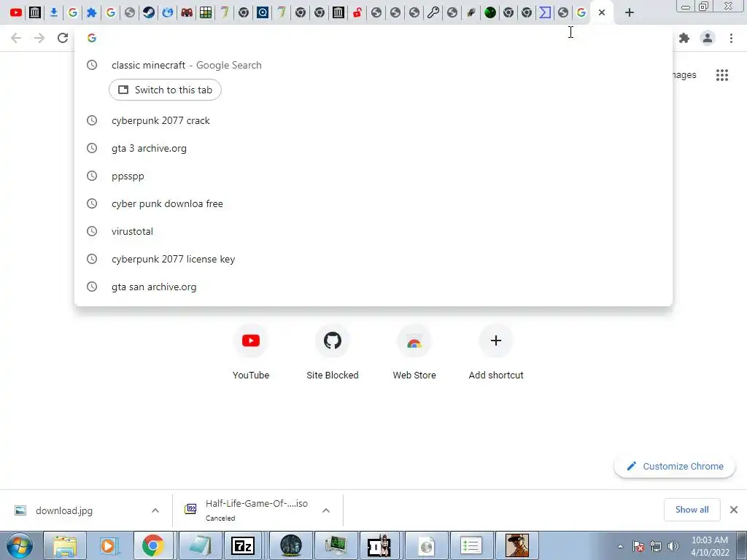Expand options for download.jpg
Screen dimensions: 747x560
tap(155, 510)
